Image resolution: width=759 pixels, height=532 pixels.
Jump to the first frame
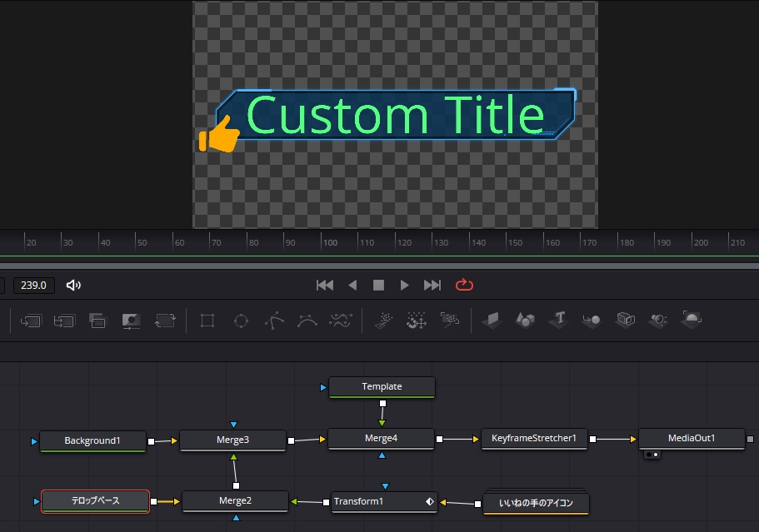click(325, 286)
